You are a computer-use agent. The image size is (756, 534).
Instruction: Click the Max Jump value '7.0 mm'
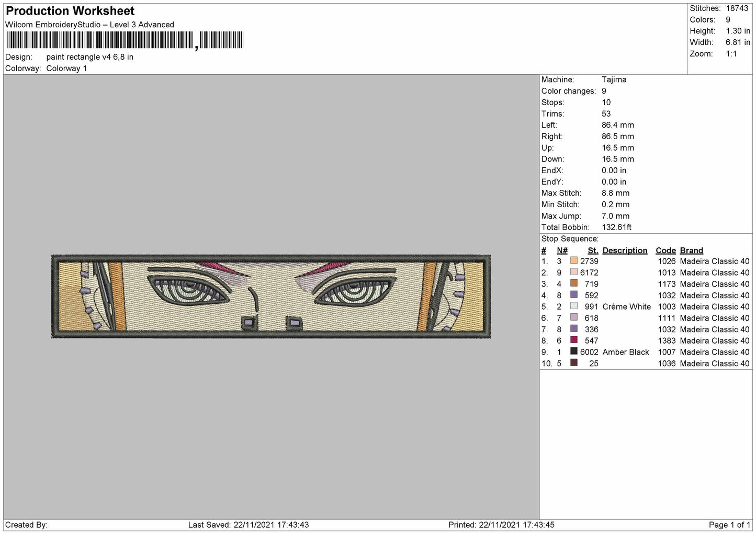616,216
